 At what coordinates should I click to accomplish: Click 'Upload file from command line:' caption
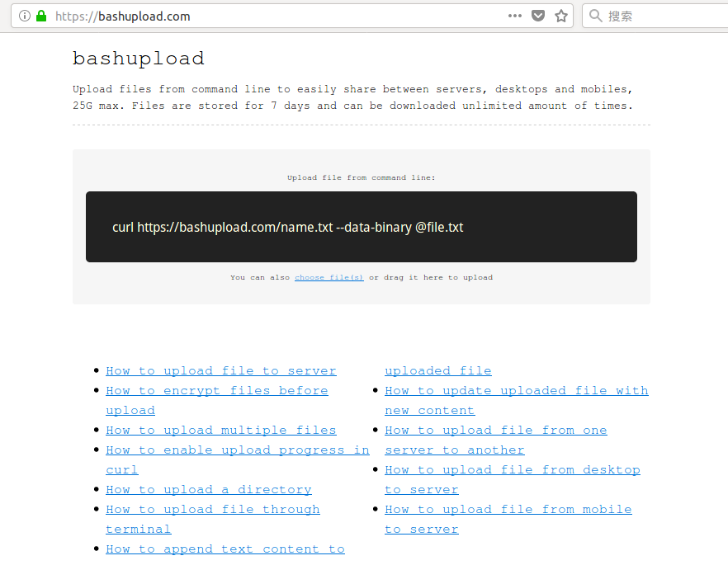coord(362,177)
